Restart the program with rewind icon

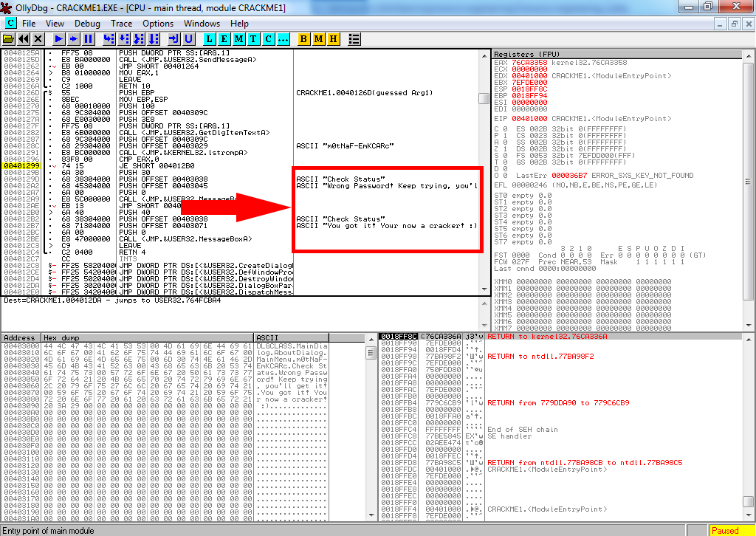click(24, 38)
